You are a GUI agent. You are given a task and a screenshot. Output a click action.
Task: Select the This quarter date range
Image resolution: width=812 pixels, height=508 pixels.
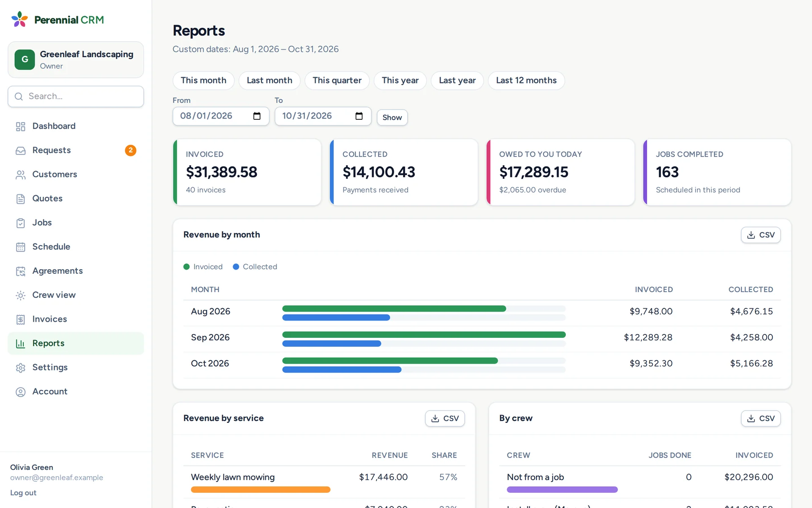tap(337, 80)
